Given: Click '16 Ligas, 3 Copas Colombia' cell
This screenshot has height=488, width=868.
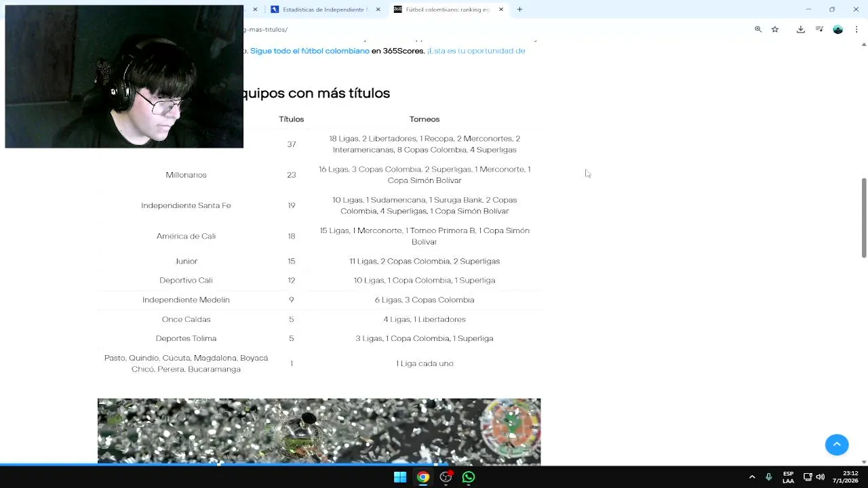Looking at the screenshot, I should pos(425,175).
